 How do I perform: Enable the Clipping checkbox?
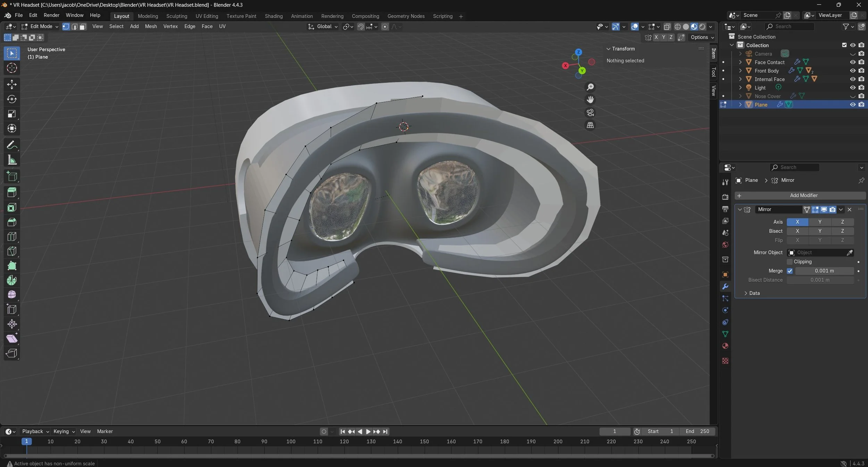pos(790,262)
